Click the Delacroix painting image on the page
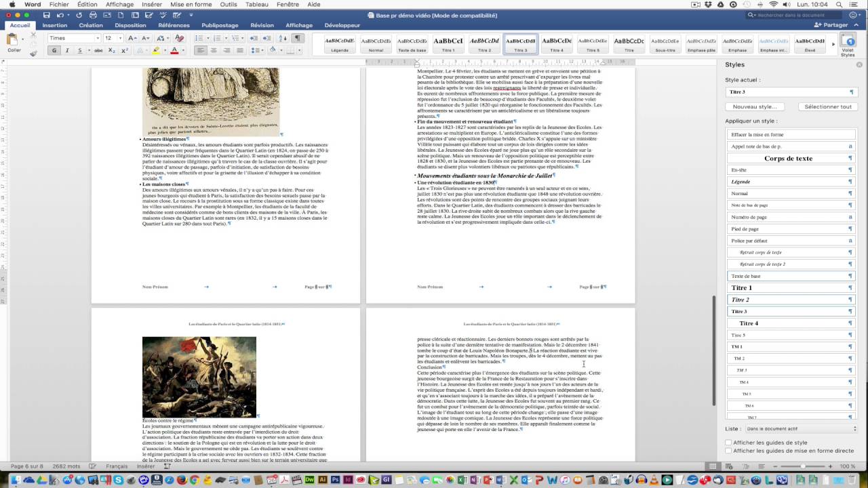The image size is (868, 488). (x=199, y=378)
